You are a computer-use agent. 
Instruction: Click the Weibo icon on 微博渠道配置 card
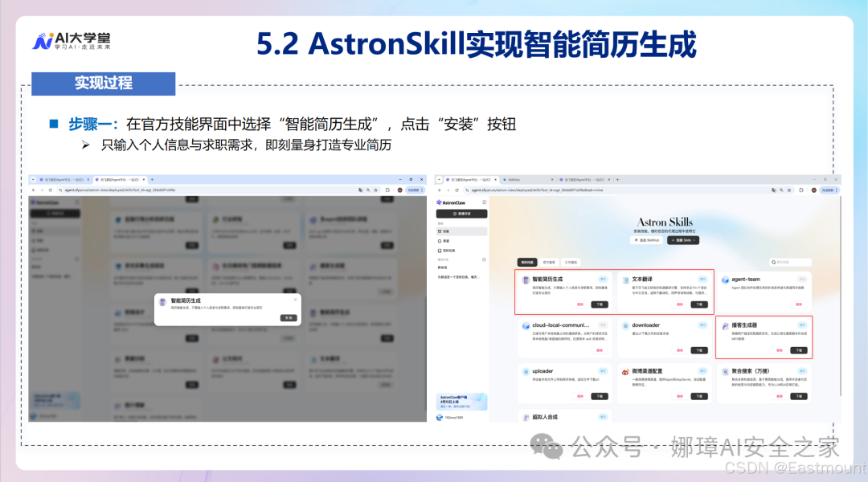coord(625,372)
